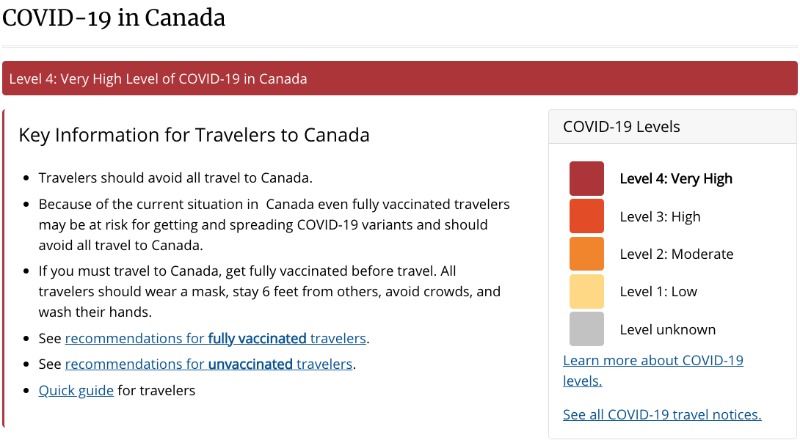The width and height of the screenshot is (800, 440).
Task: Click the Level 1 Low yellow swatch
Action: pos(586,291)
